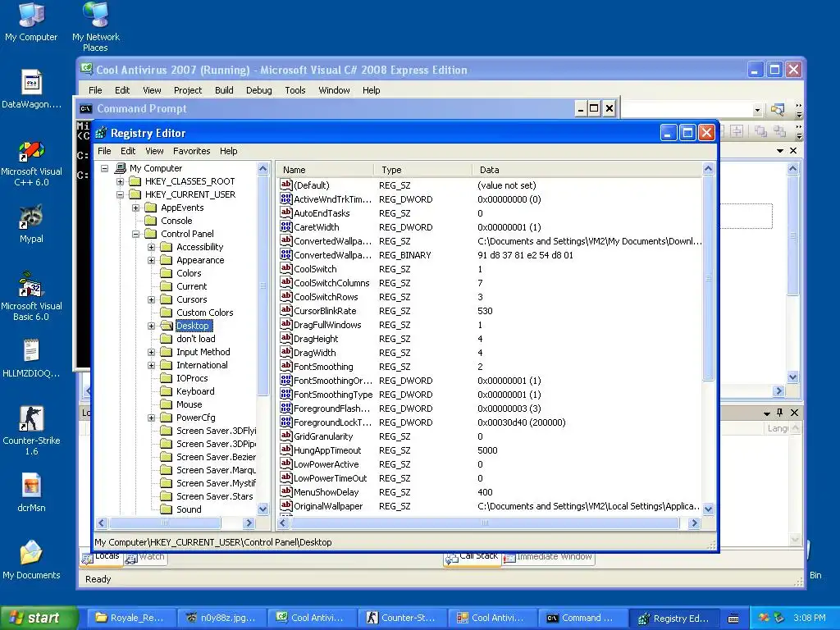
Task: Switch to the Immediate Window tab
Action: coord(548,558)
